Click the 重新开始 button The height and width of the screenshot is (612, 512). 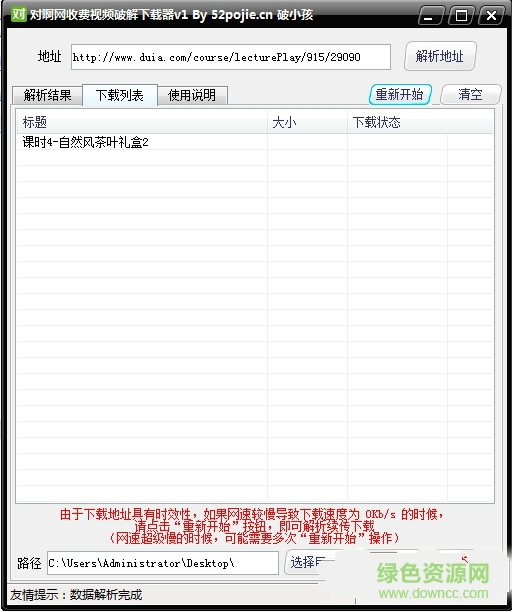[400, 94]
